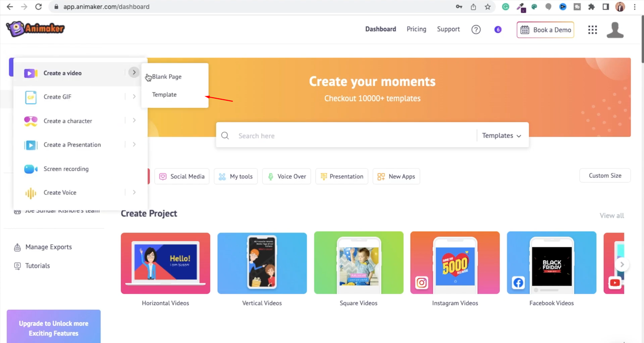Open Manage Exports in sidebar

click(x=48, y=247)
